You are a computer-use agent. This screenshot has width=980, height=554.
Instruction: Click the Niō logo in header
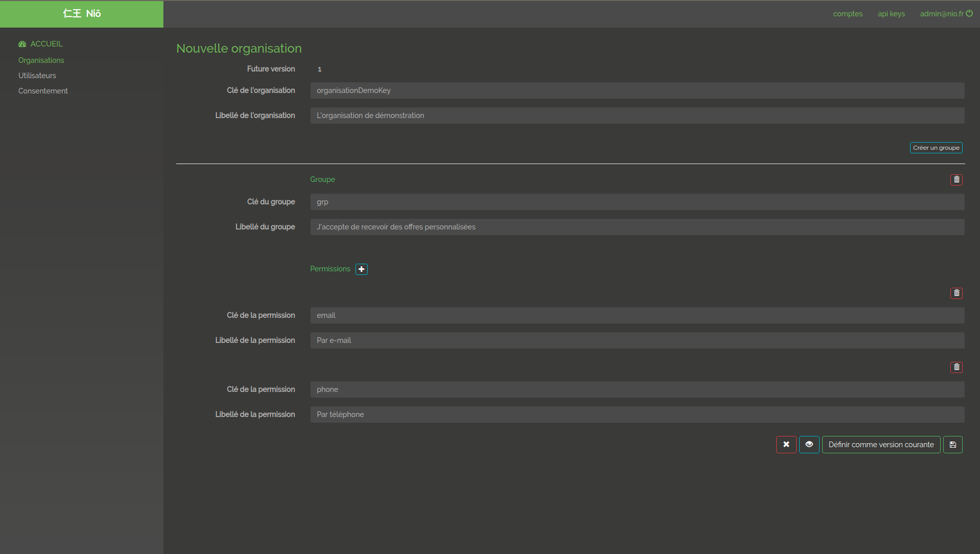click(x=82, y=14)
